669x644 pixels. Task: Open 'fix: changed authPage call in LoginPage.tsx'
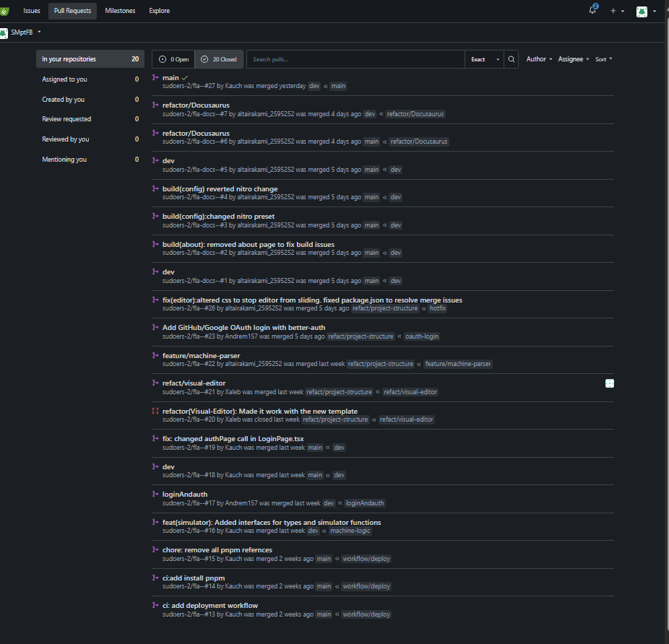(x=233, y=439)
